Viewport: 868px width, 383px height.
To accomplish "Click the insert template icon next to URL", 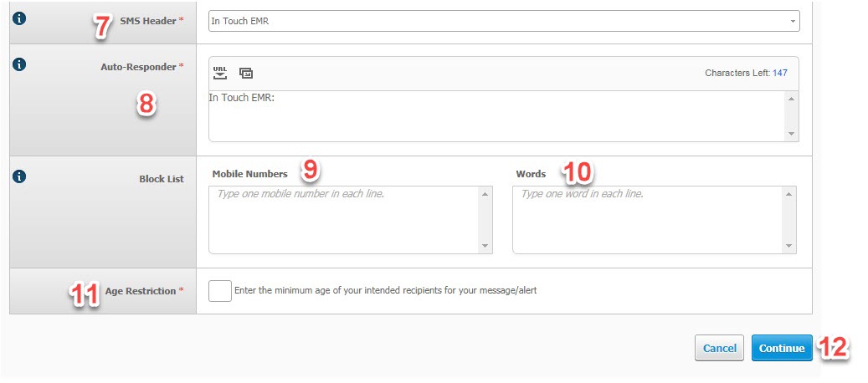I will point(246,73).
